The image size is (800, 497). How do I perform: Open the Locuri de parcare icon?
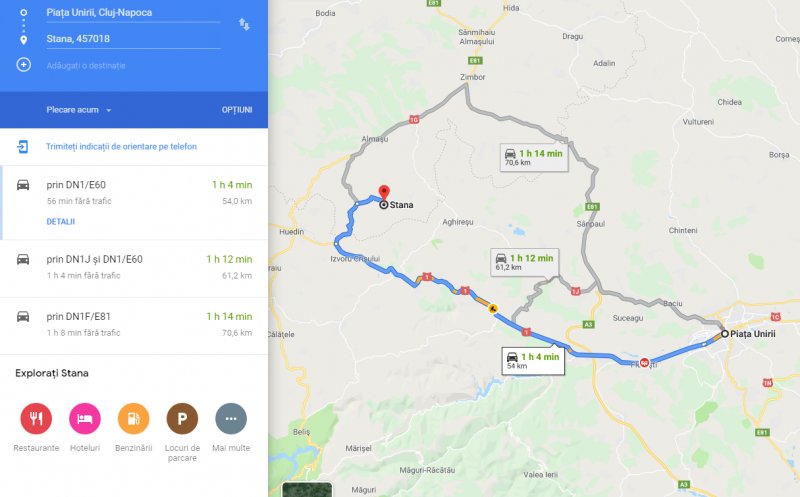[x=182, y=418]
